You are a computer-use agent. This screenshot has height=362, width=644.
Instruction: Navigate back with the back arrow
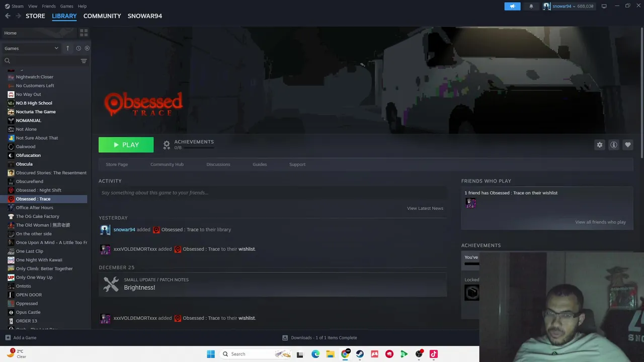[x=8, y=16]
